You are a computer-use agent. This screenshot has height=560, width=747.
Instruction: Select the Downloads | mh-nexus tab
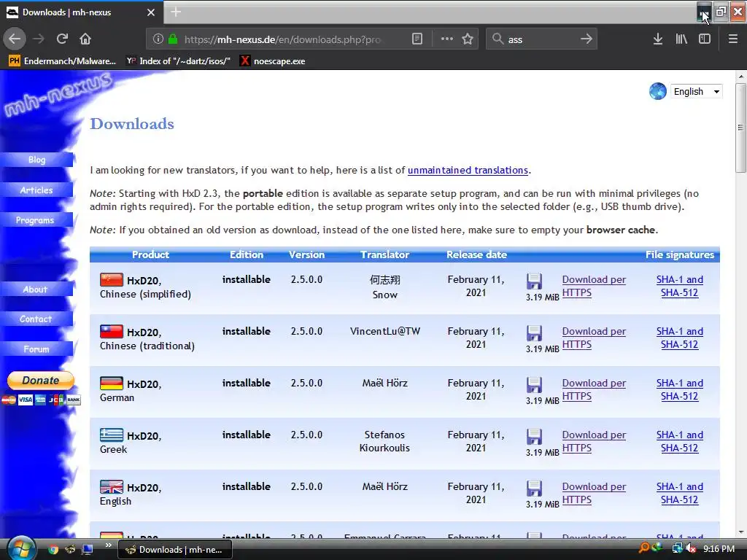pyautogui.click(x=82, y=12)
